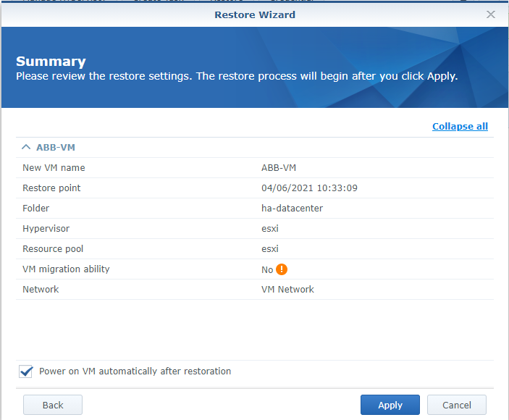Click the orange warning icon beside No
The image size is (509, 420).
pos(282,269)
